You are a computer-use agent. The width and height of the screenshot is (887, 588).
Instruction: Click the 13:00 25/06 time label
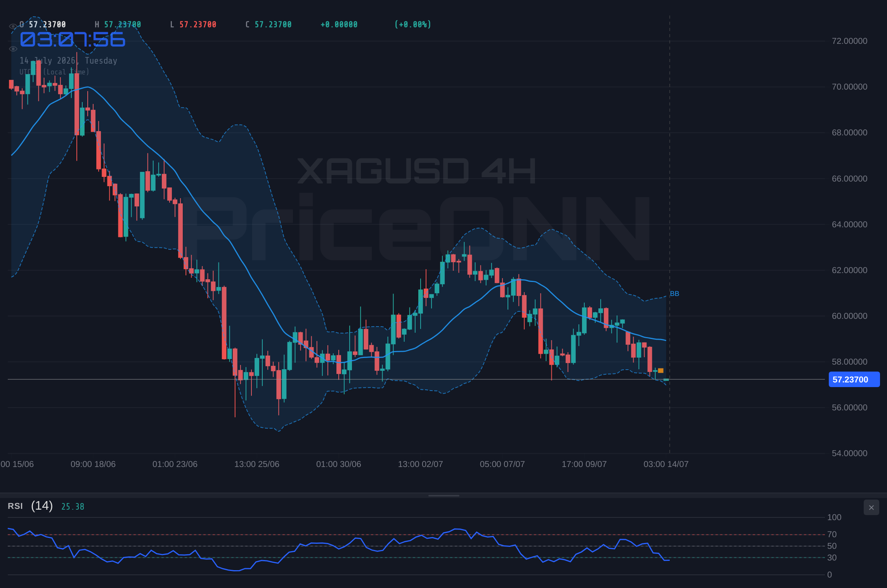click(x=257, y=464)
